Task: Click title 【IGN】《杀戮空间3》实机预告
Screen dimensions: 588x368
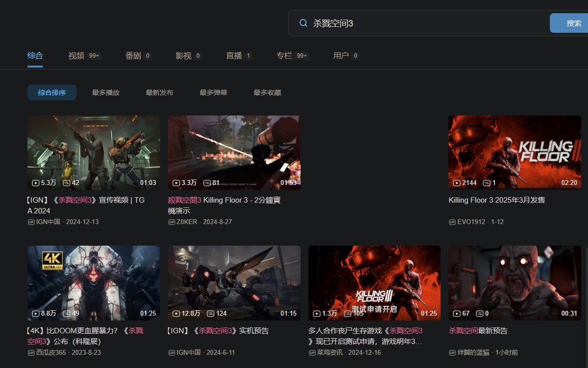Action: (218, 331)
